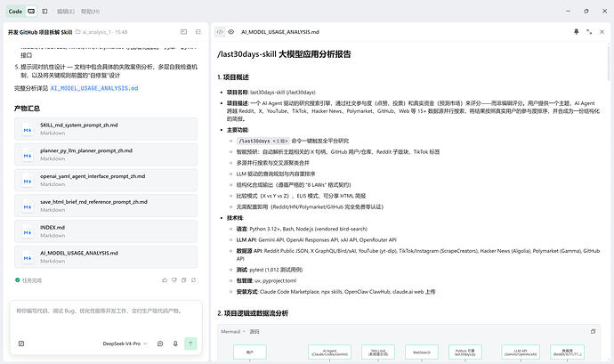Click the WebSearch node in Mermaid diagram
Screen dimensions: 614x364
pyautogui.click(x=421, y=352)
